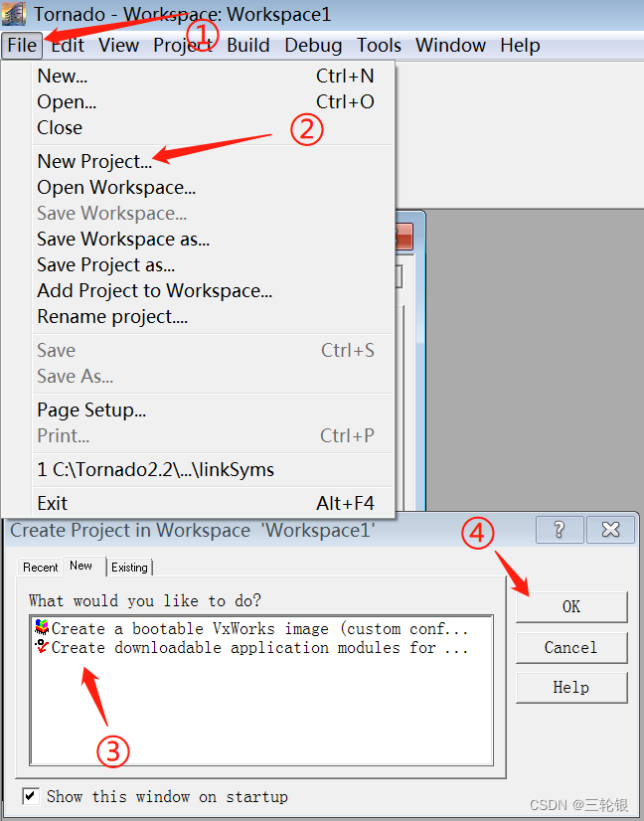Select Close in the File menu
The width and height of the screenshot is (644, 821).
pos(213,128)
